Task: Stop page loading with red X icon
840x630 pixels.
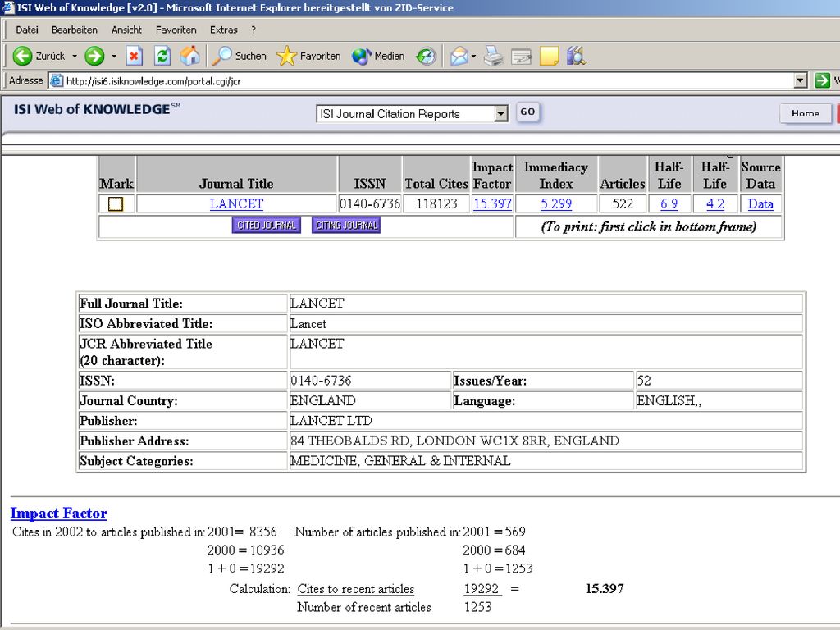Action: coord(134,56)
